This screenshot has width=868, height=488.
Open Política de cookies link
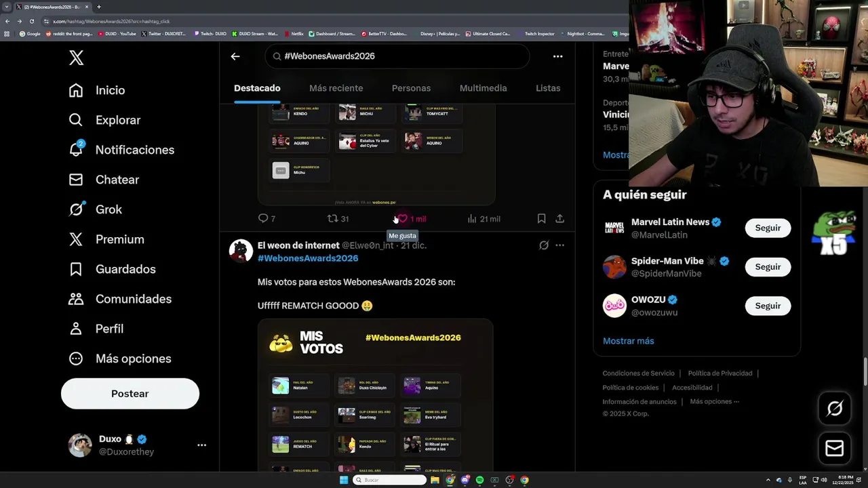tap(631, 388)
